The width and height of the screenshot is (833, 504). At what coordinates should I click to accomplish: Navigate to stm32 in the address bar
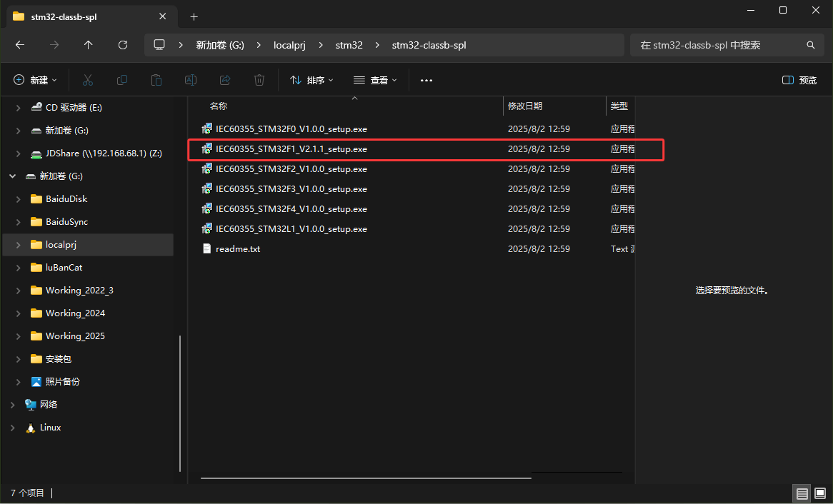coord(349,45)
